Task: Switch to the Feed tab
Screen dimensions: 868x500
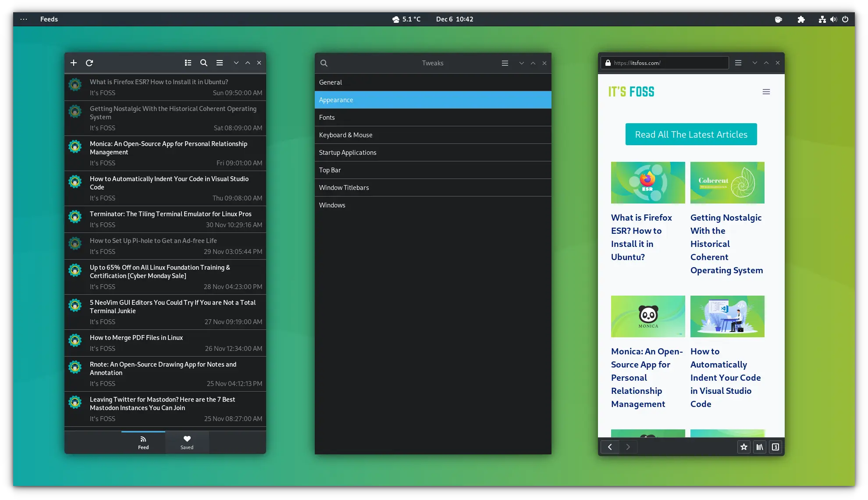Action: 143,443
